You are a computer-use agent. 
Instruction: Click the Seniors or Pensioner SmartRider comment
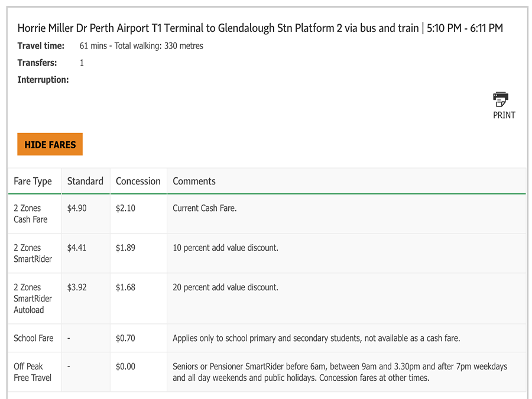340,372
